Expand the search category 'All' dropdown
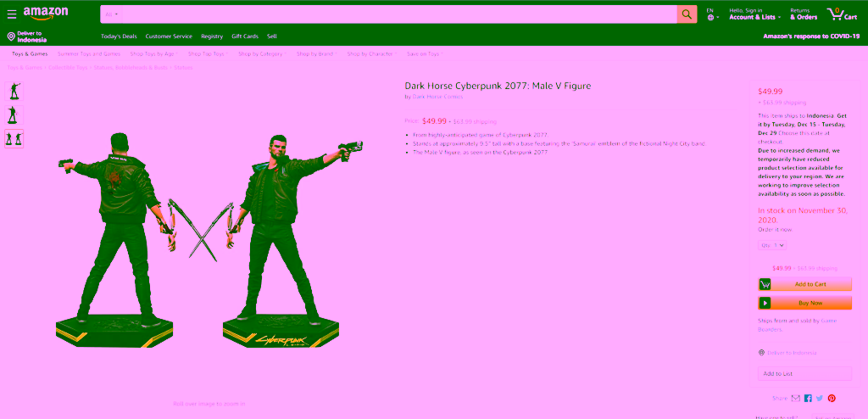This screenshot has height=419, width=868. [x=112, y=14]
